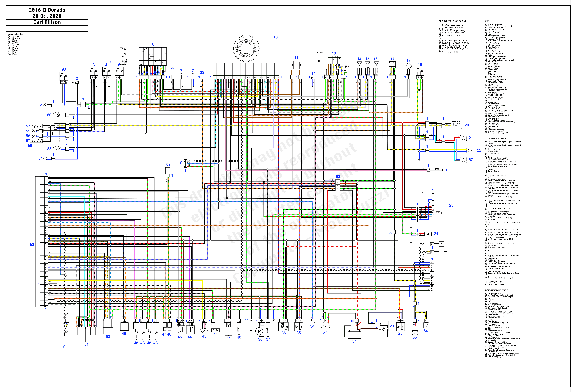The image size is (576, 392).
Task: Select the oil pressure sensor symbol 39
Action: point(251,321)
